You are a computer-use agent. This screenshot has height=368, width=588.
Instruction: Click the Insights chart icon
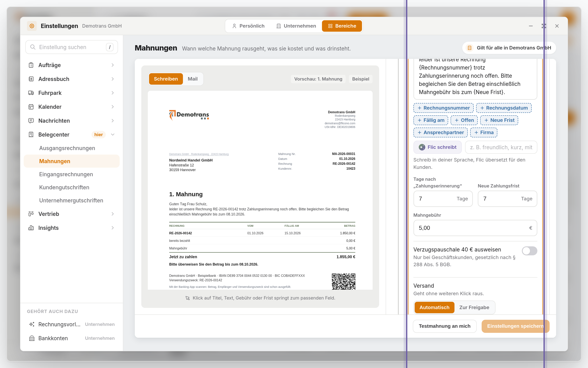[x=31, y=228]
